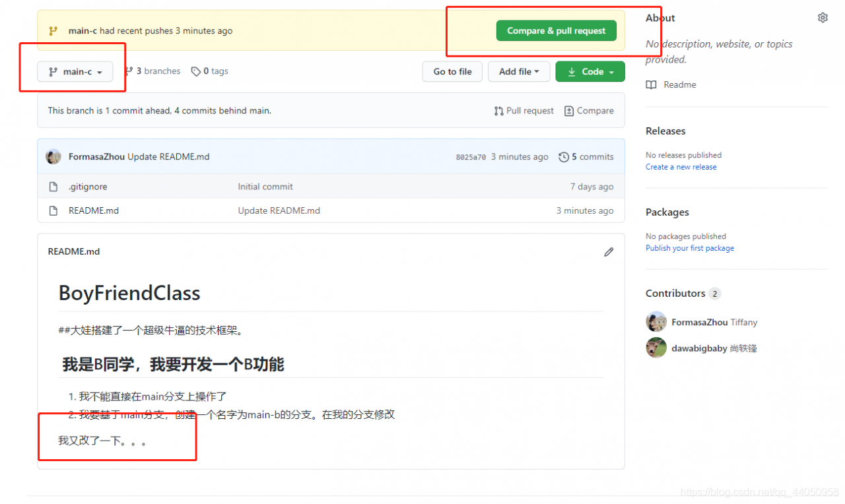View the 3 branches list
The image size is (845, 504).
[x=157, y=71]
